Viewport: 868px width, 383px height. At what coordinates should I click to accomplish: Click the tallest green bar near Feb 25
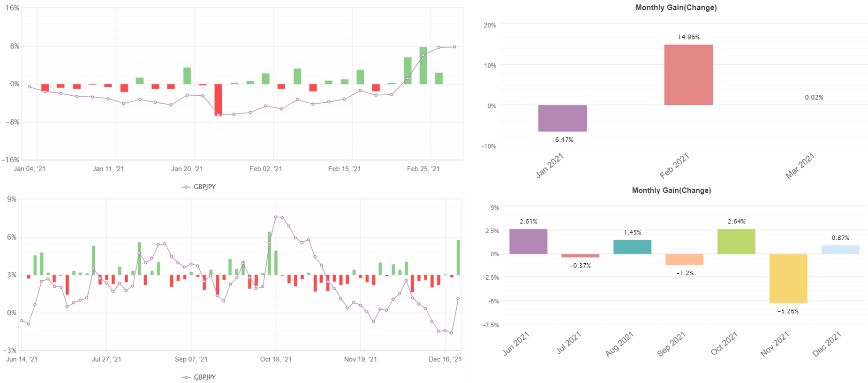423,66
